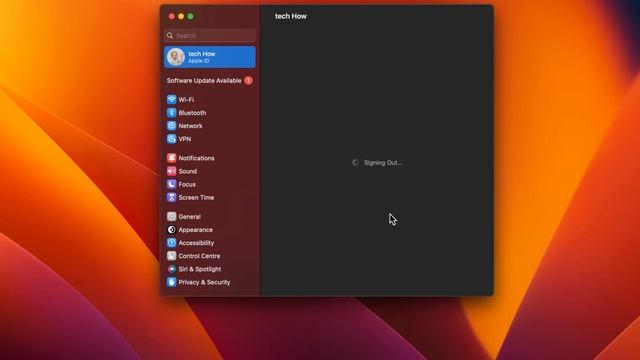Select the Wi-Fi label in sidebar

(186, 100)
